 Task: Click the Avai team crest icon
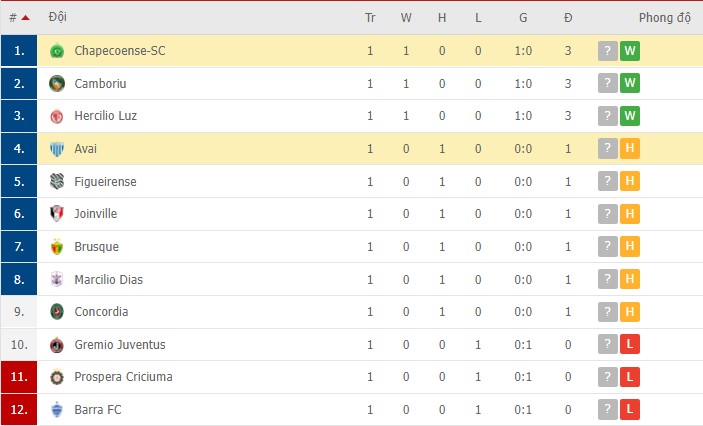pos(57,149)
